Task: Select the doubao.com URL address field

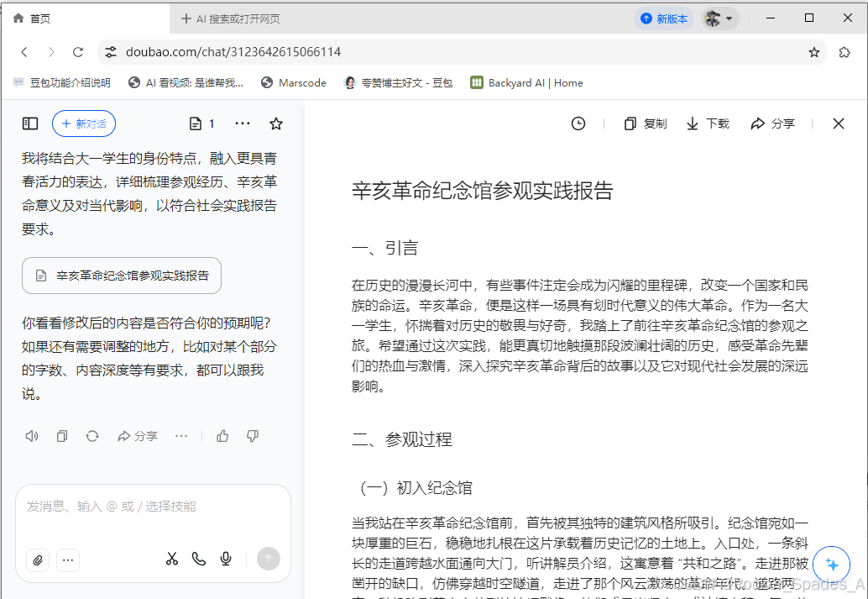Action: 463,52
